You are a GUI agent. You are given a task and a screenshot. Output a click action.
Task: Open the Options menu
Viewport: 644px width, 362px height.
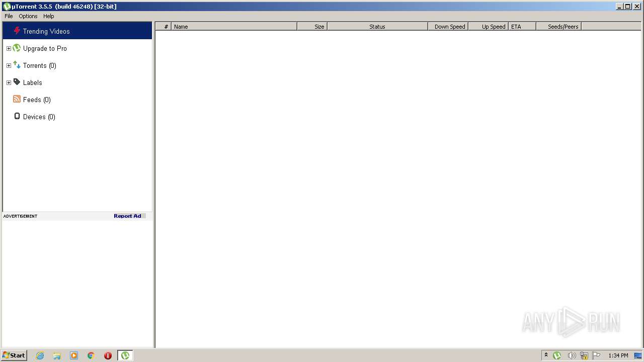click(x=28, y=16)
